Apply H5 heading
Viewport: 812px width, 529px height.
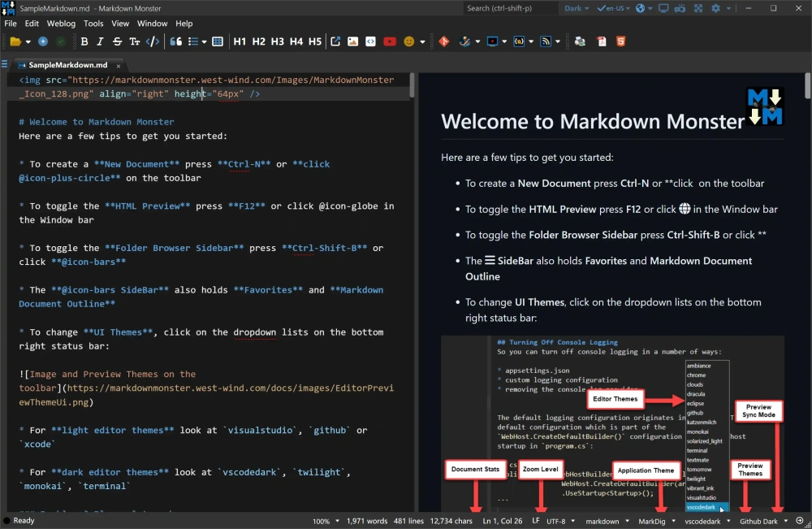pyautogui.click(x=315, y=41)
